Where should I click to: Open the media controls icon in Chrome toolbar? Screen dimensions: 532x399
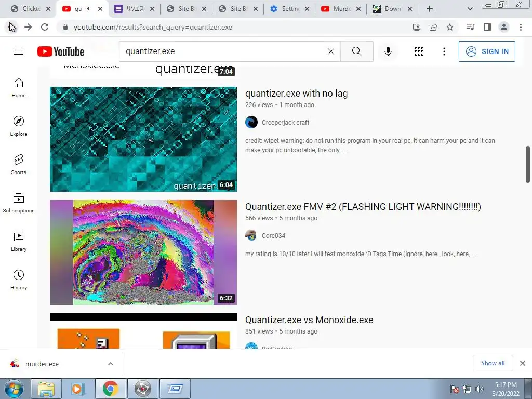pyautogui.click(x=470, y=27)
